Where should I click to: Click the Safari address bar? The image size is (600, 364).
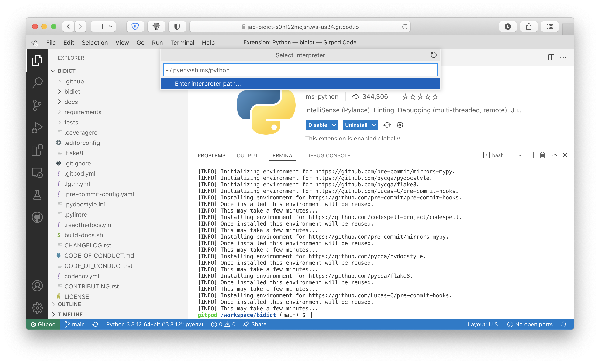pos(300,27)
